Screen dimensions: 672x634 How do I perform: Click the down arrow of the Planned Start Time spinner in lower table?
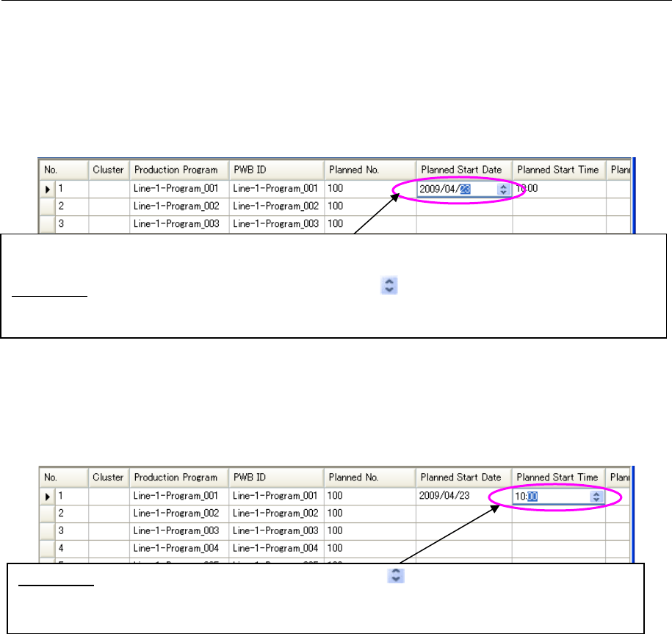pyautogui.click(x=596, y=500)
